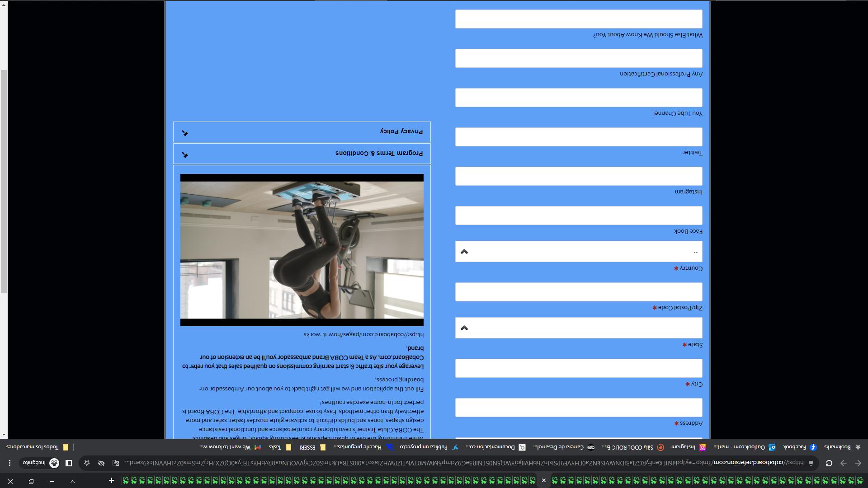
Task: Click the Instagram input field in the form
Action: [x=579, y=176]
